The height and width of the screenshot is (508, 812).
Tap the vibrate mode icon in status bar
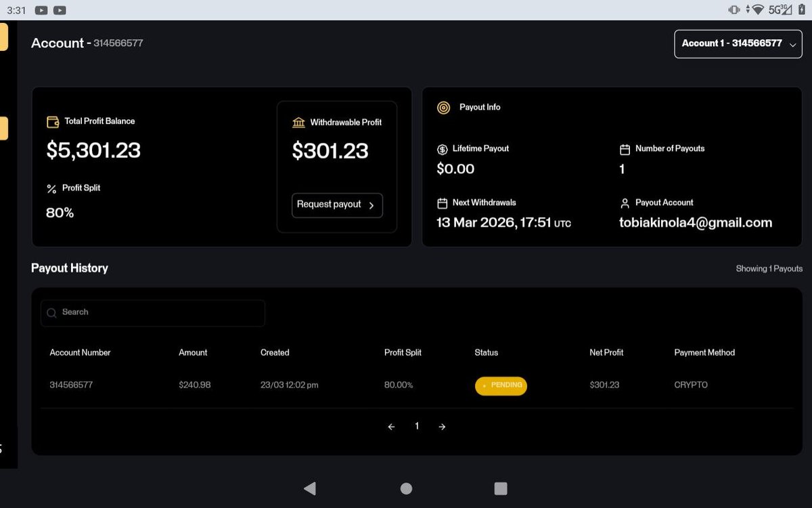pos(734,9)
